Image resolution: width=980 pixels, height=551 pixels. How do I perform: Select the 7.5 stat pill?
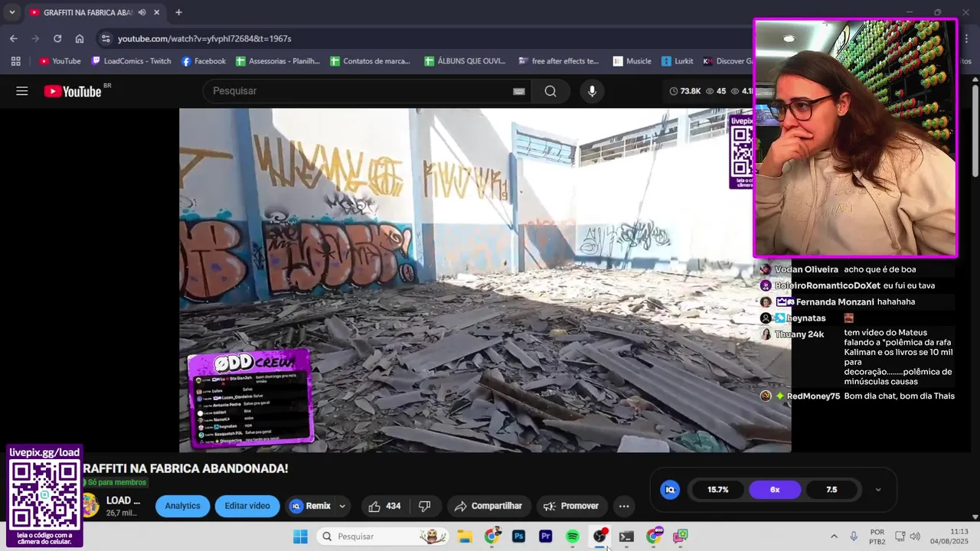(x=831, y=490)
